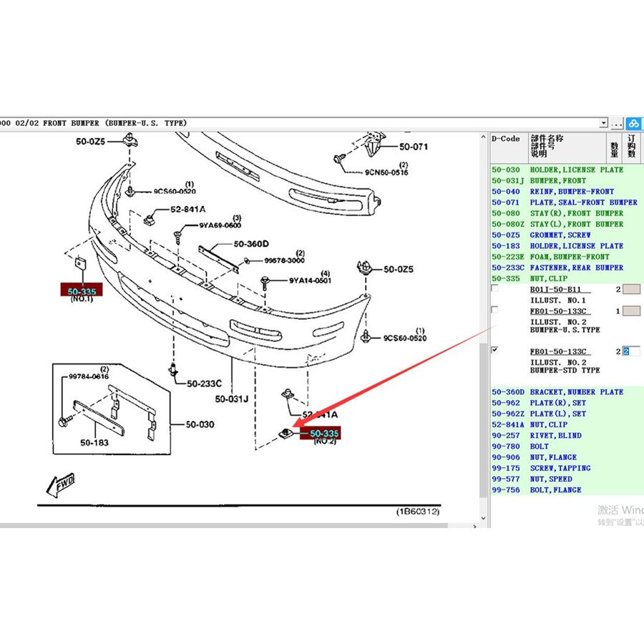Check the BUMPER-U.S. TYPE FB01-50-133C checkbox
Viewport: 644px width, 644px height.
tap(495, 311)
